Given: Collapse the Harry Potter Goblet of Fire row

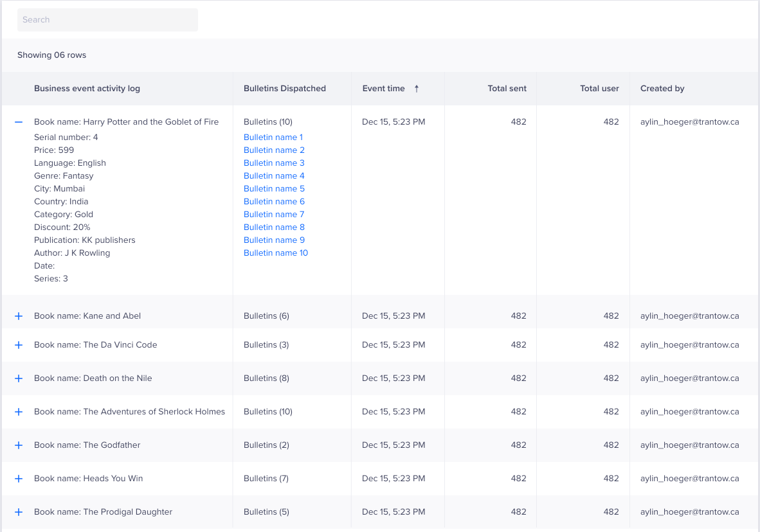Looking at the screenshot, I should click(19, 122).
